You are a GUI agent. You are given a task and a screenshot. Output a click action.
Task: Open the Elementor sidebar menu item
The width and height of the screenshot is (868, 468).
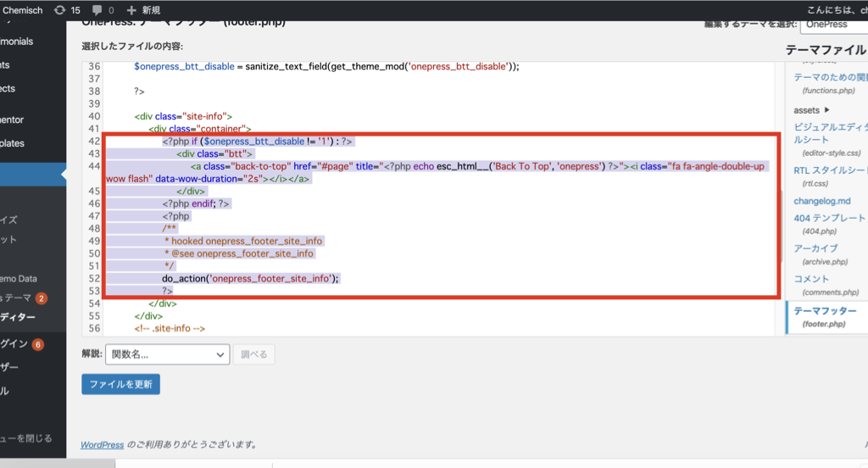pos(12,120)
